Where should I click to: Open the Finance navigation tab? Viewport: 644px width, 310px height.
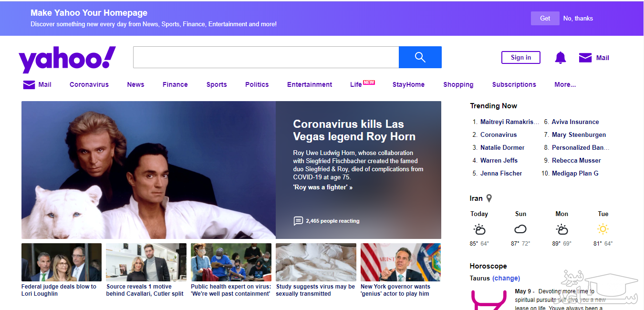pos(175,84)
